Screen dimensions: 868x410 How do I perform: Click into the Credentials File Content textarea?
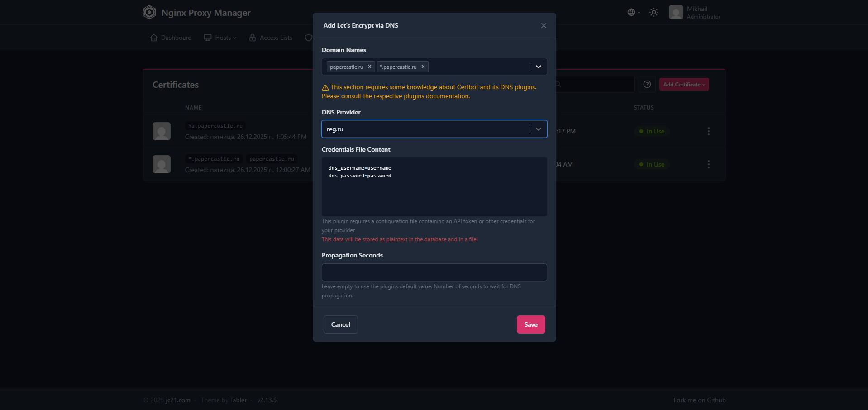[x=434, y=186]
